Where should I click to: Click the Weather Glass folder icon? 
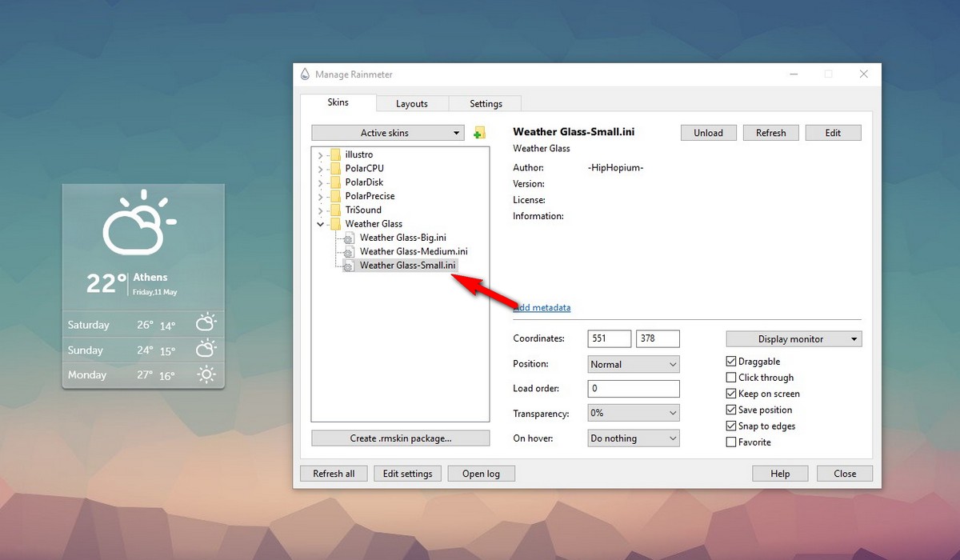(334, 223)
